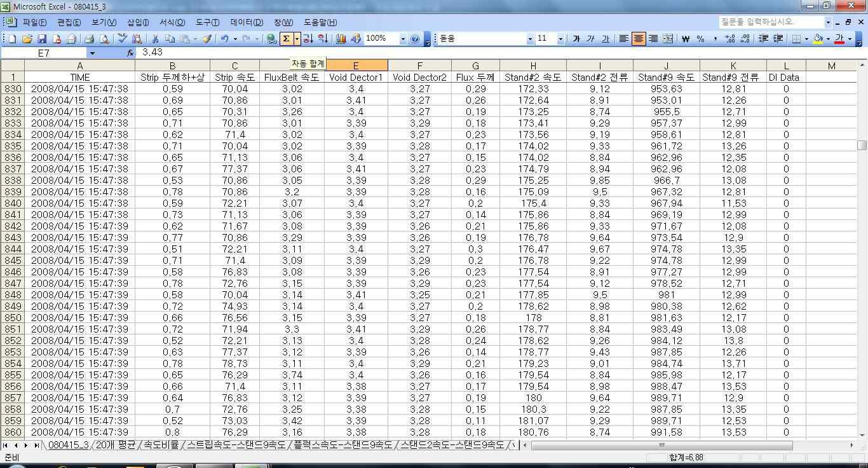Image resolution: width=868 pixels, height=468 pixels.
Task: Increase the decimal places
Action: (x=729, y=39)
